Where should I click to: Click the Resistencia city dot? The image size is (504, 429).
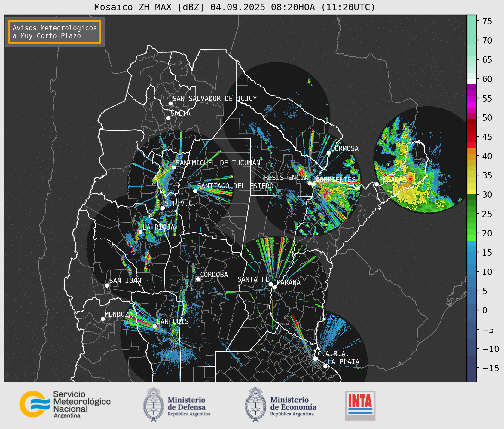310,183
